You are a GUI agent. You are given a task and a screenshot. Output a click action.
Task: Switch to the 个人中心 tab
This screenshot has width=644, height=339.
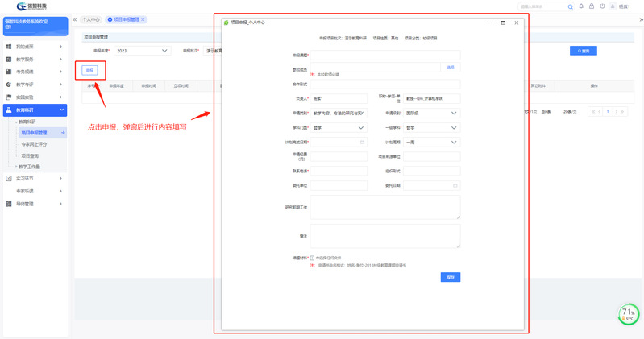click(91, 19)
